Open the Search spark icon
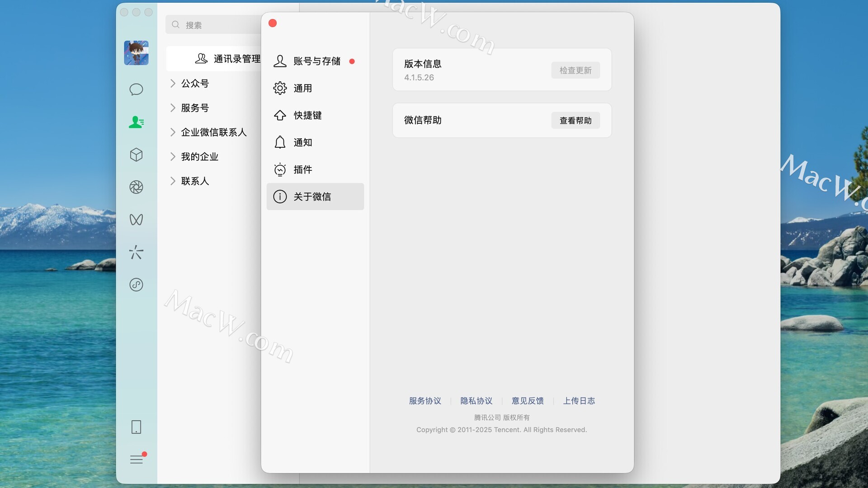Viewport: 868px width, 488px height. [x=136, y=252]
